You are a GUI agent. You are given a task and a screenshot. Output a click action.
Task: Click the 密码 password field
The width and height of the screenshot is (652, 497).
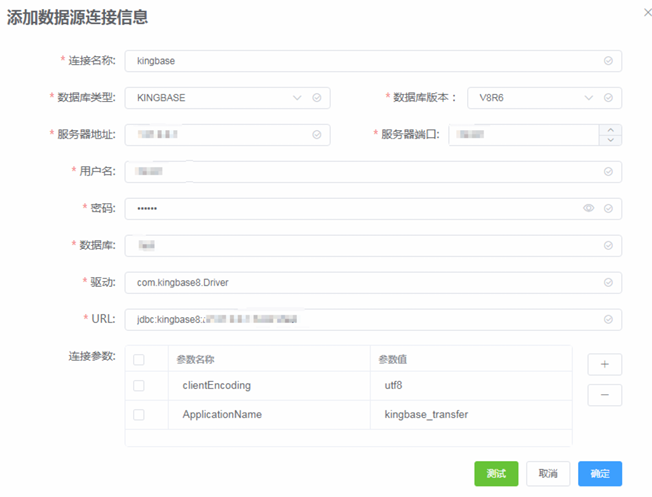(373, 208)
